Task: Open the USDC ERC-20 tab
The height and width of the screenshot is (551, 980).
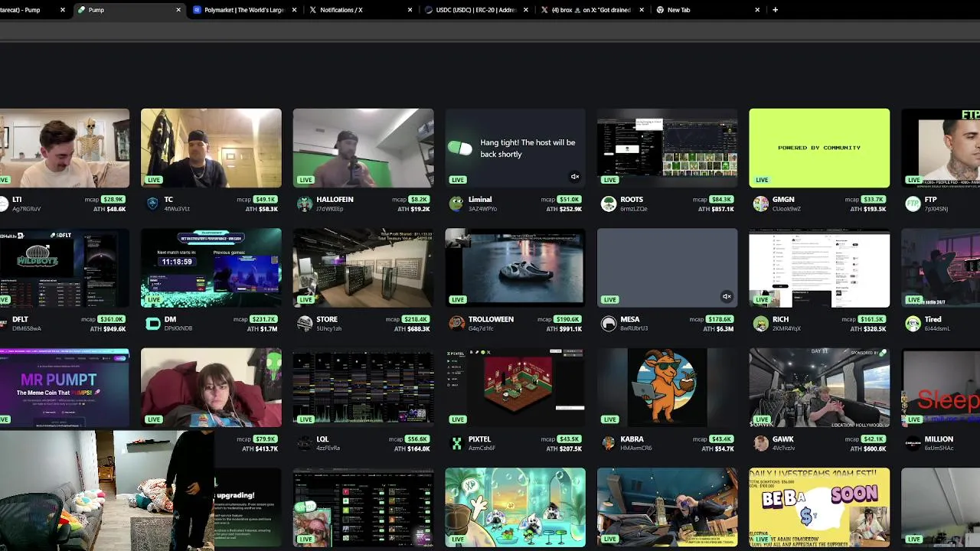Action: [476, 10]
